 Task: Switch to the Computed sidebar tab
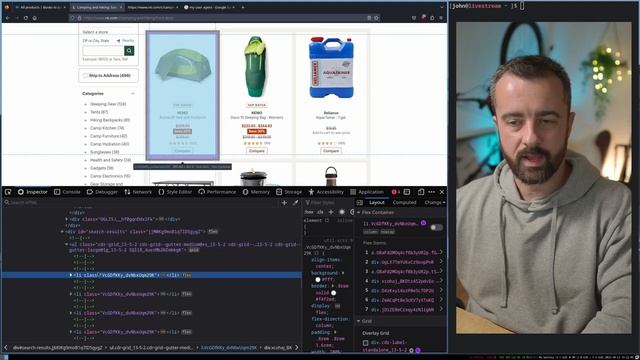[x=404, y=202]
